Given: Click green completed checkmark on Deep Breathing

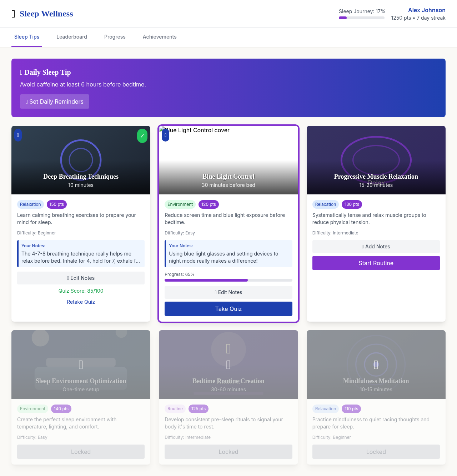Looking at the screenshot, I should pyautogui.click(x=142, y=136).
